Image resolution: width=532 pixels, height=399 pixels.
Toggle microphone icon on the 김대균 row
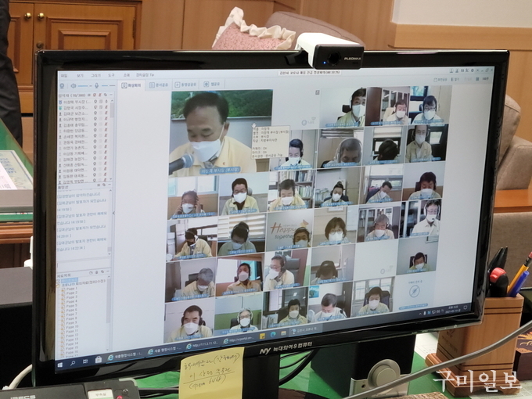(106, 113)
